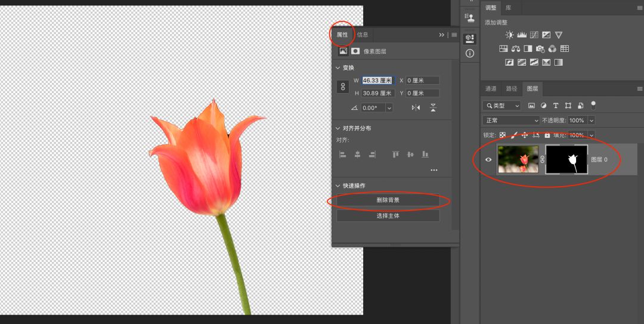This screenshot has height=324, width=644.
Task: Open the 不透明度 slider dropdown
Action: (x=592, y=121)
